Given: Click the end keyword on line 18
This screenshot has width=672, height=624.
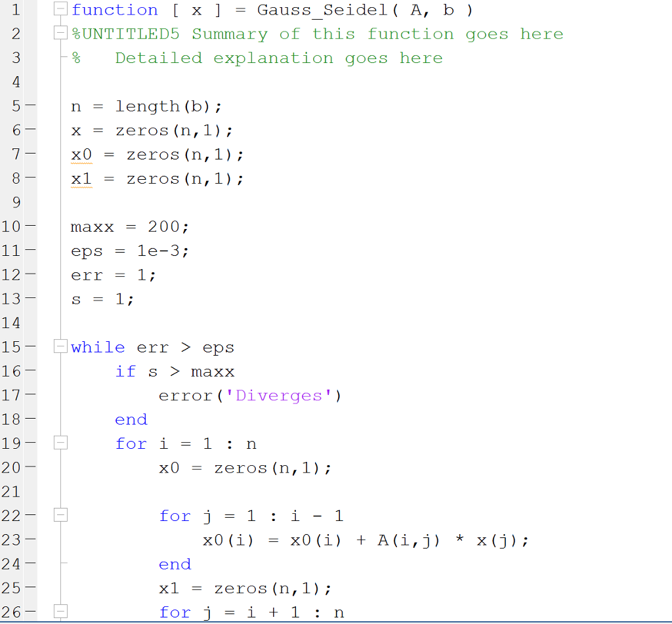Looking at the screenshot, I should point(131,419).
